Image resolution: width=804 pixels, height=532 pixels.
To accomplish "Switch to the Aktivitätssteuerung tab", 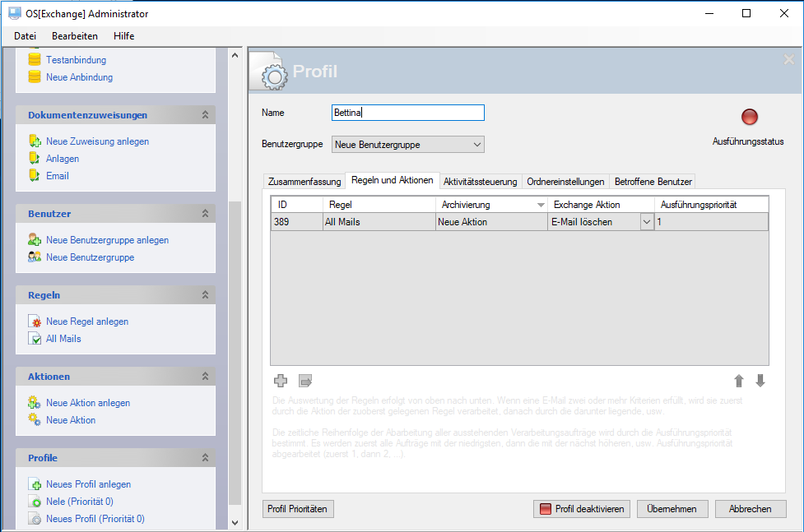I will tap(480, 182).
